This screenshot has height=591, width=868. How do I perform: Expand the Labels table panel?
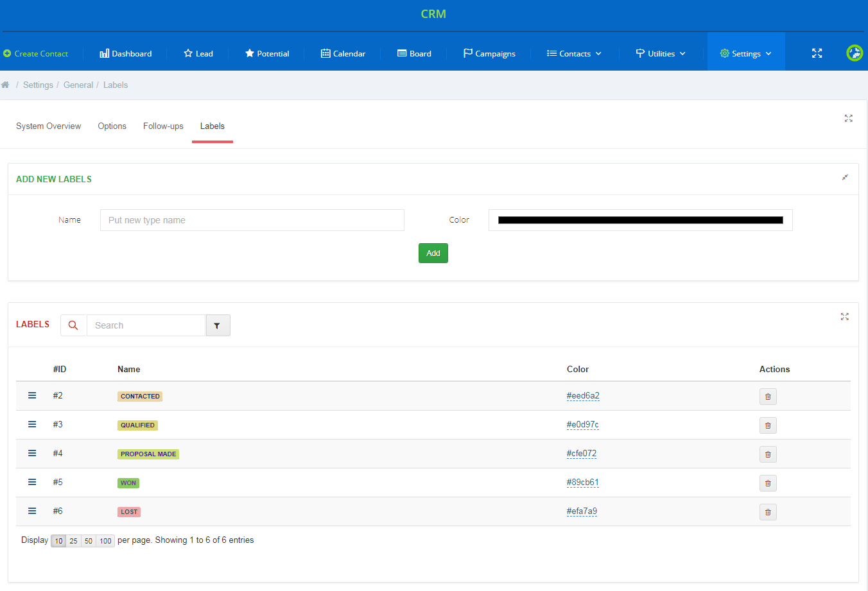(845, 316)
